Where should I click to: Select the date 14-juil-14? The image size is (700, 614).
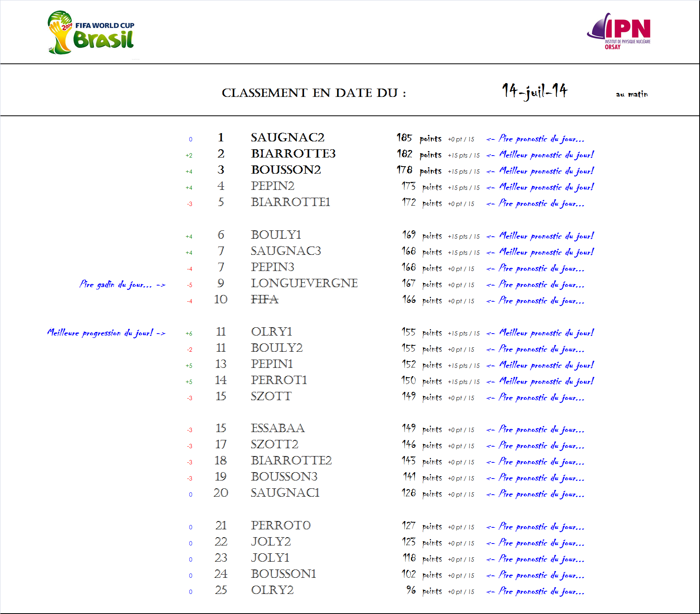(x=535, y=91)
